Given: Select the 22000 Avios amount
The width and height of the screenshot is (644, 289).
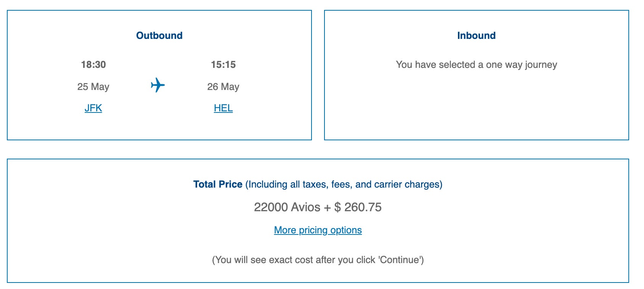Looking at the screenshot, I should 287,207.
